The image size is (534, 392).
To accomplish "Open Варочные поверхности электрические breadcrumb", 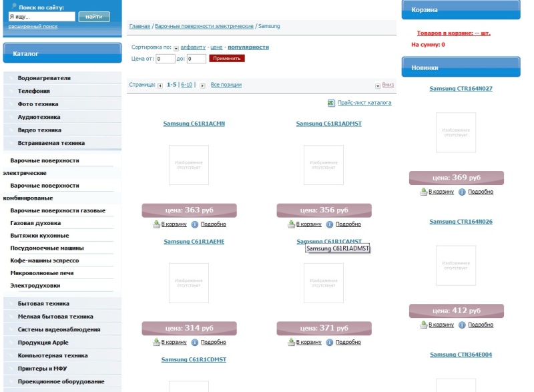I will (x=204, y=26).
